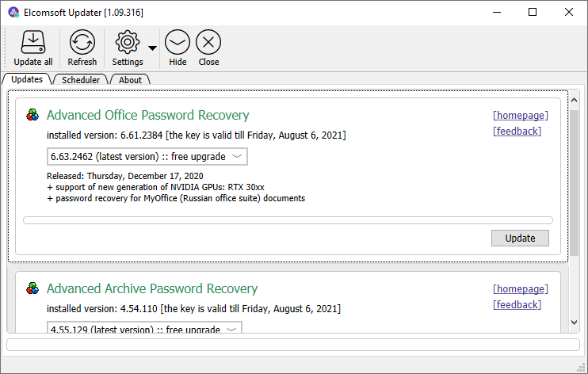This screenshot has height=374, width=588.
Task: Click the Office Password Recovery download progress bar
Action: click(x=288, y=220)
